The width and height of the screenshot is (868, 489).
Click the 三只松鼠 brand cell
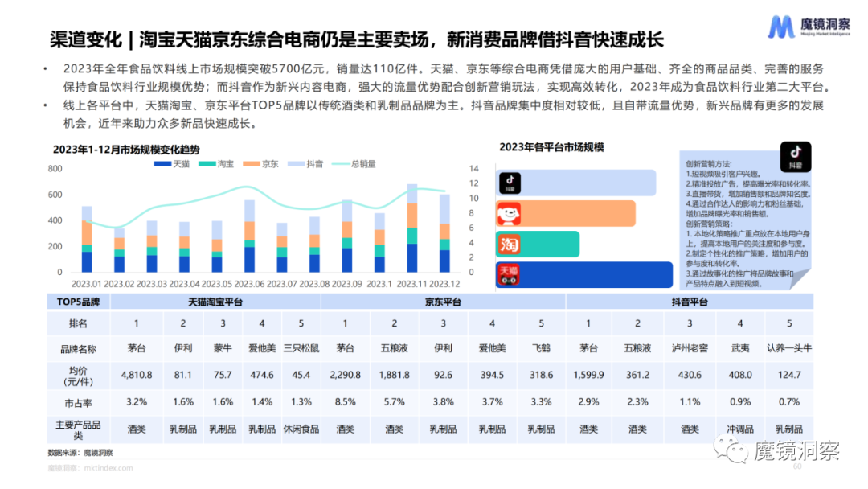(301, 348)
